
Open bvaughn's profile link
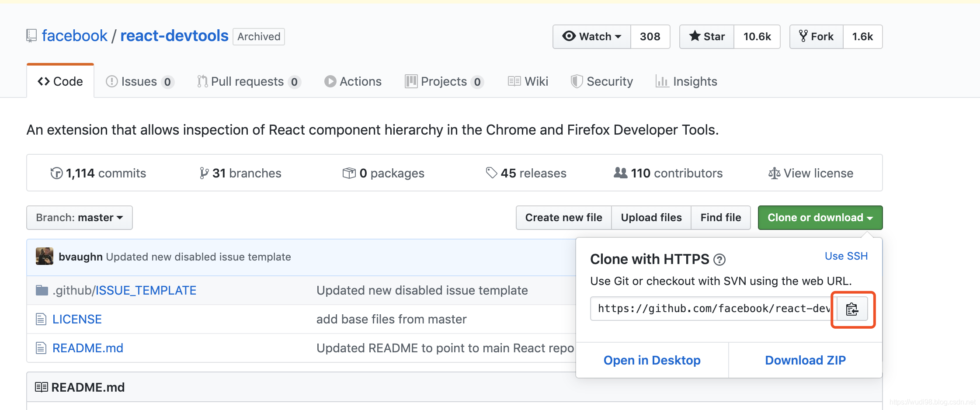pyautogui.click(x=80, y=257)
